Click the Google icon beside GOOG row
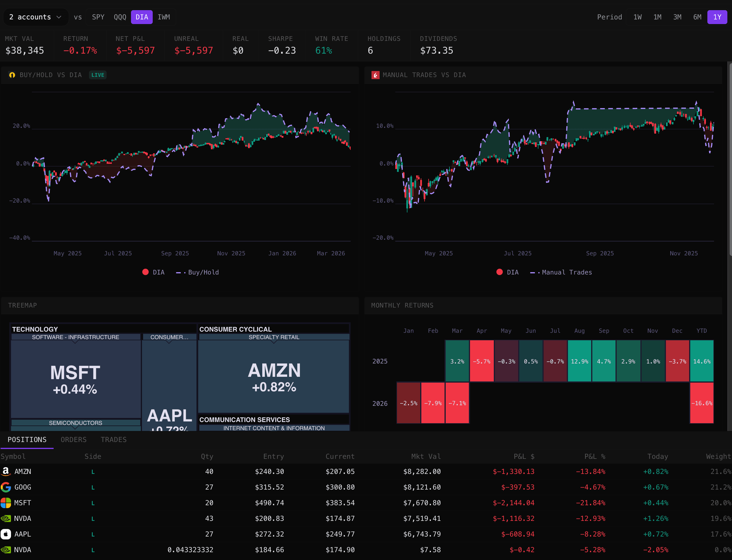Viewport: 732px width, 560px height. (x=6, y=487)
